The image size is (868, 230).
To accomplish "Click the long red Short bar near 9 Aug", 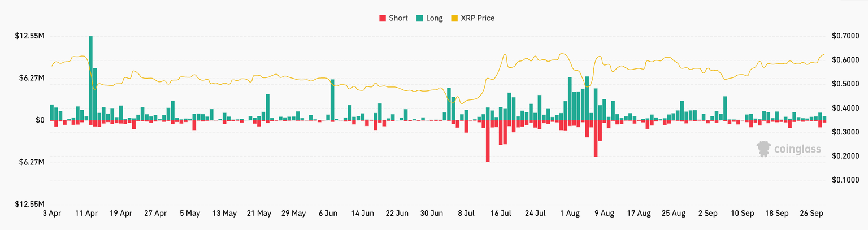I will (x=596, y=138).
